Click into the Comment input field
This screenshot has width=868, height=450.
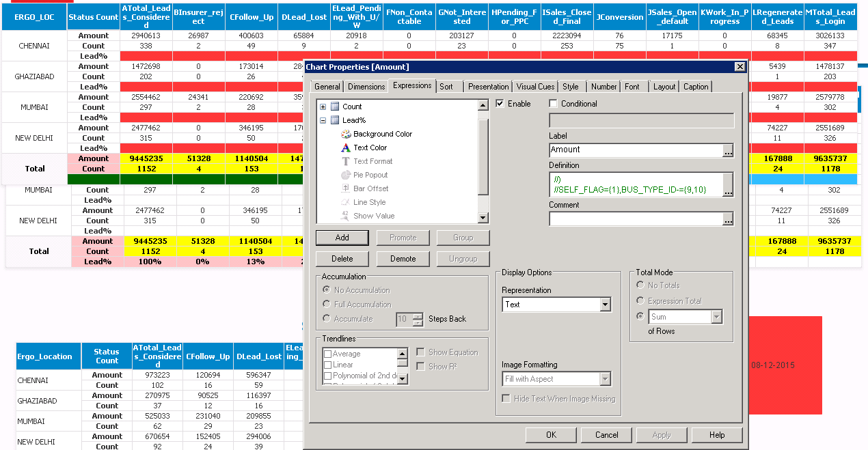636,219
